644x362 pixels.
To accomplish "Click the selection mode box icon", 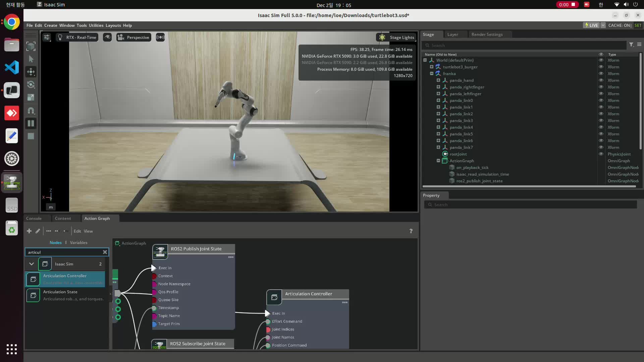I will (31, 46).
